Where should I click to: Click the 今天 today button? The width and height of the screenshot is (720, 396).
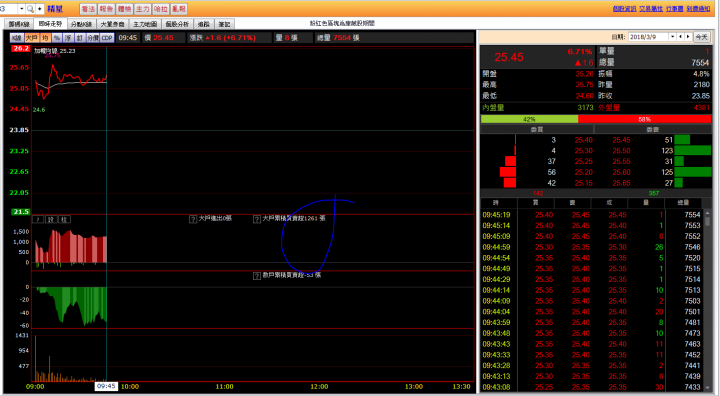701,37
